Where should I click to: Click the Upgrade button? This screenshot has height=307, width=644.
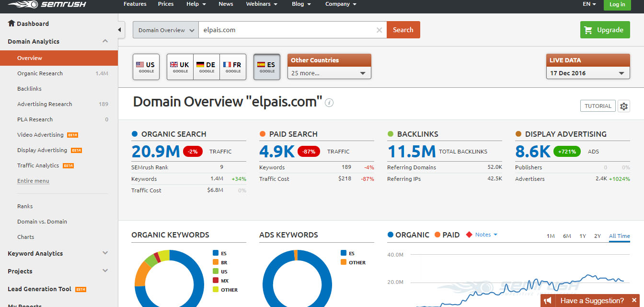[605, 30]
